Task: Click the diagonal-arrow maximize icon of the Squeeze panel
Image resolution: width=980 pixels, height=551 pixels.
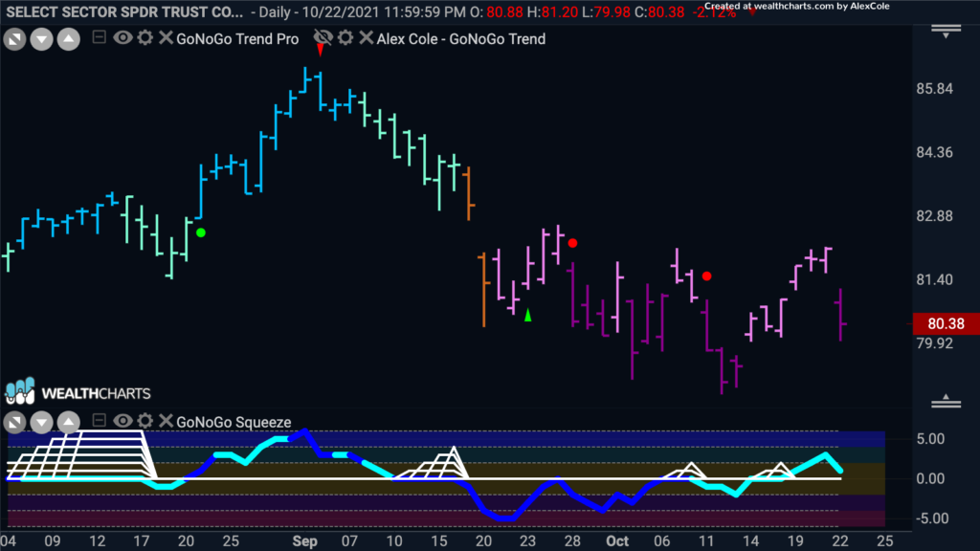Action: (14, 422)
